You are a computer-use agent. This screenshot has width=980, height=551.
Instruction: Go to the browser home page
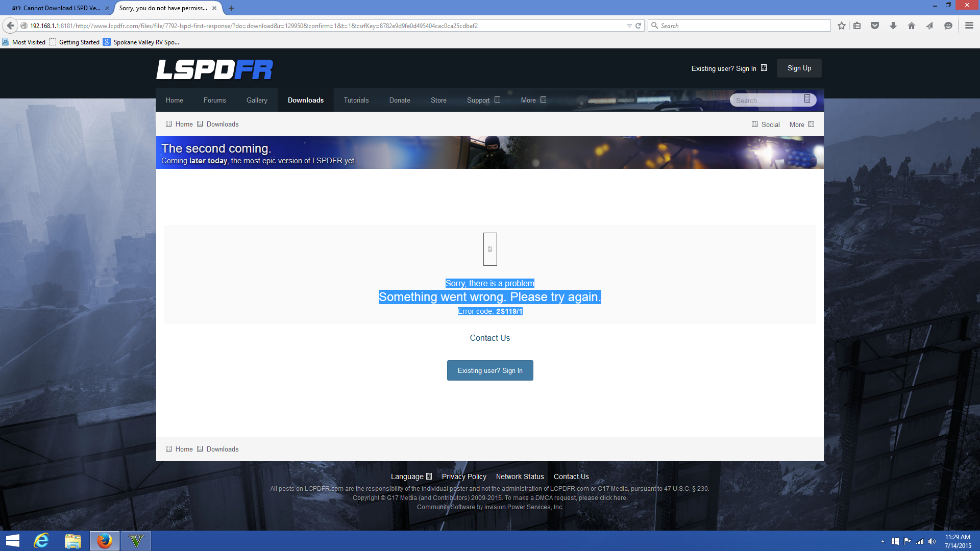pyautogui.click(x=912, y=26)
